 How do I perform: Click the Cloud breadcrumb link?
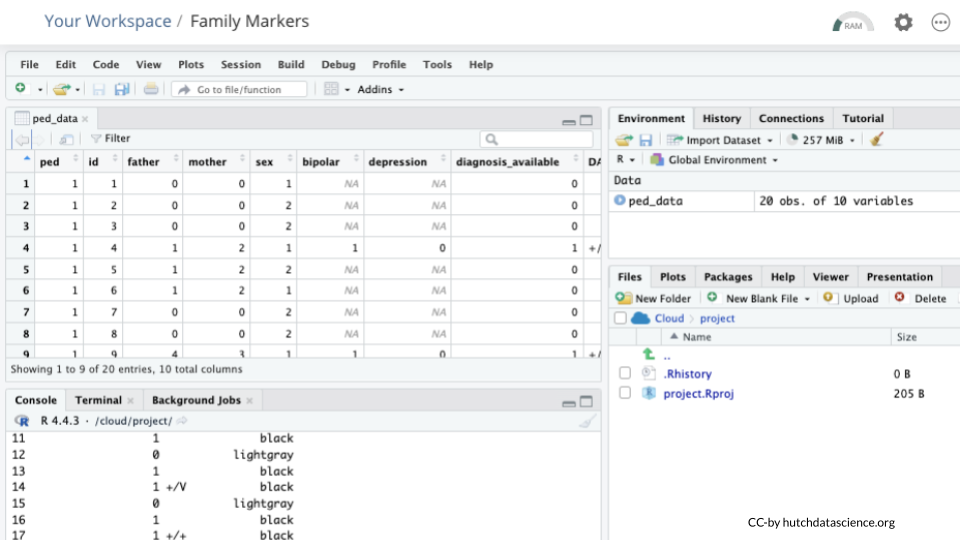(x=669, y=318)
